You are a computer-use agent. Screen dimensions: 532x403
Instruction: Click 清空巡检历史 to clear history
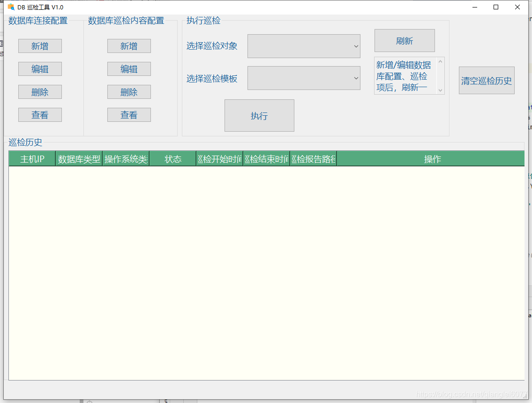click(487, 80)
